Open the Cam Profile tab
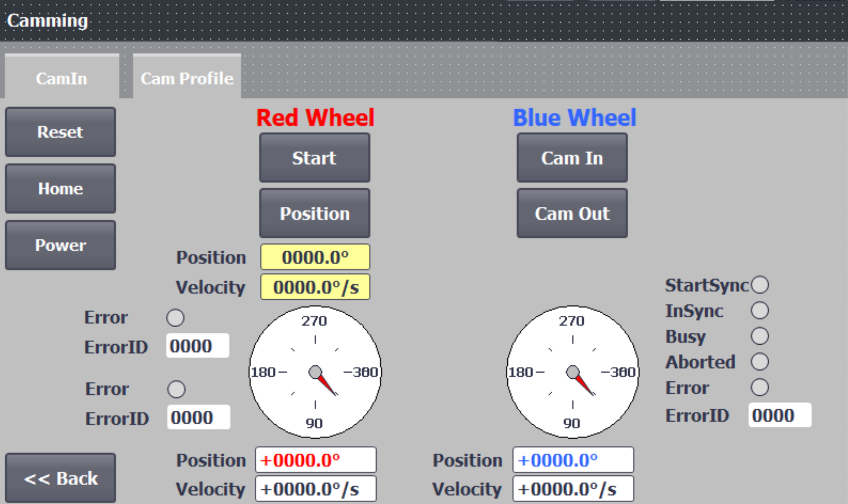The width and height of the screenshot is (848, 504). (x=187, y=78)
